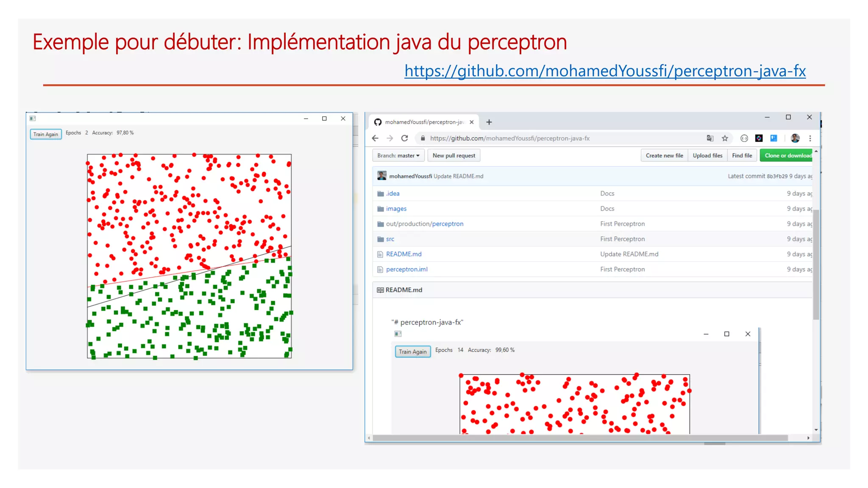Click Train Again in the left perceptron window
The height and width of the screenshot is (488, 868).
tap(46, 134)
